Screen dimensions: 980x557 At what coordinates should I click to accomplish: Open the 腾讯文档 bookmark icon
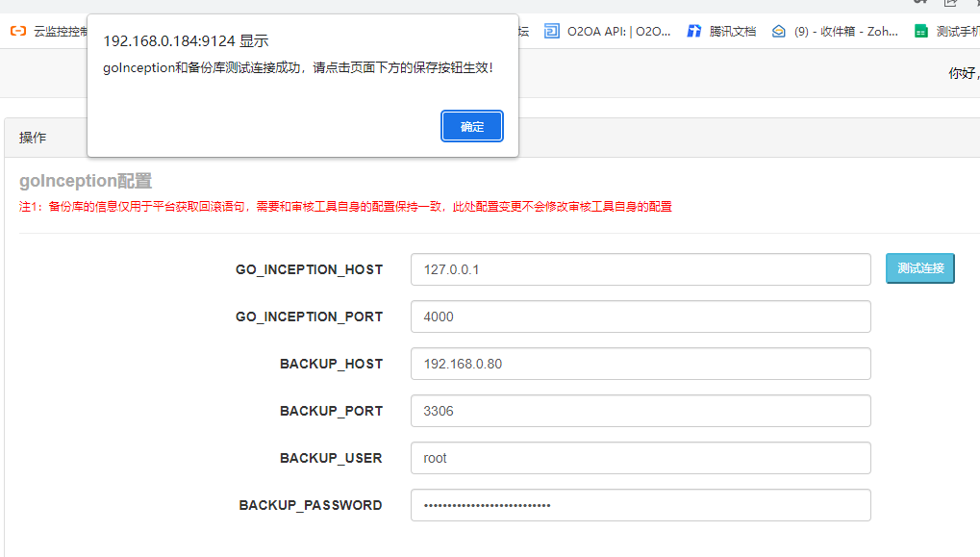click(x=693, y=31)
